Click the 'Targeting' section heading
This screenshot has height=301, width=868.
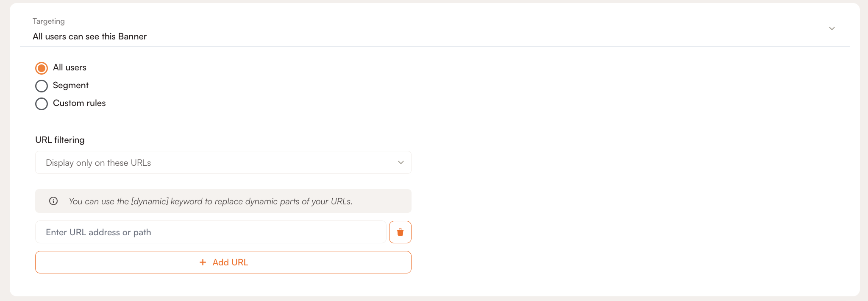49,21
